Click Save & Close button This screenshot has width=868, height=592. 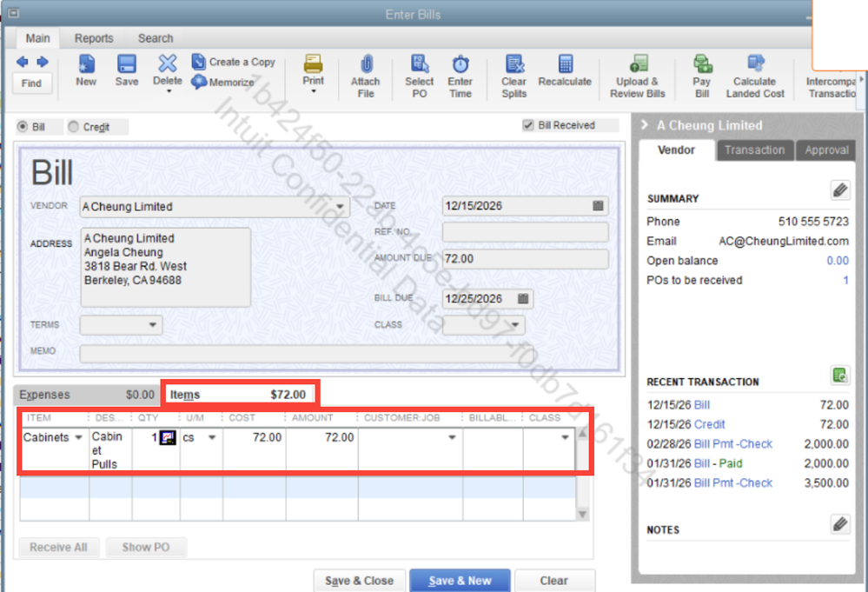pyautogui.click(x=359, y=581)
